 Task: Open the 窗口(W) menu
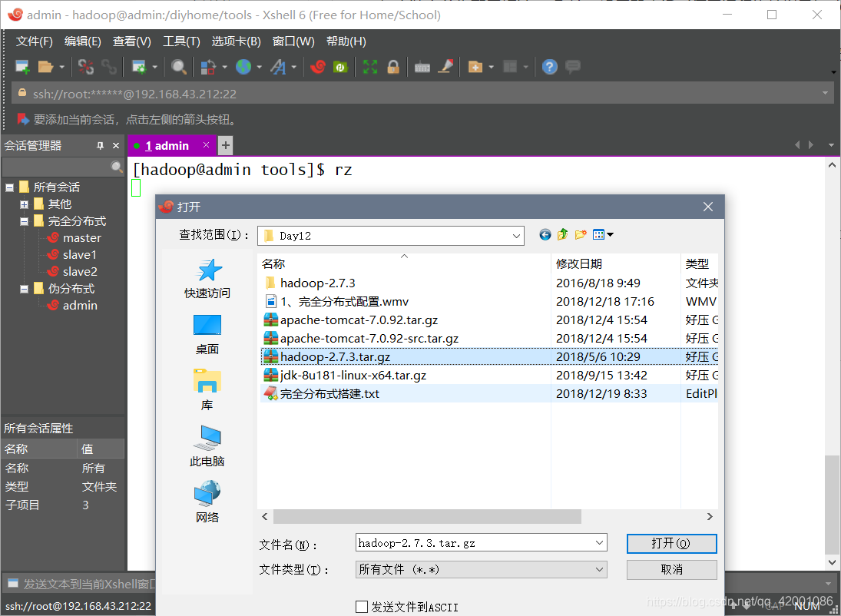(x=293, y=41)
